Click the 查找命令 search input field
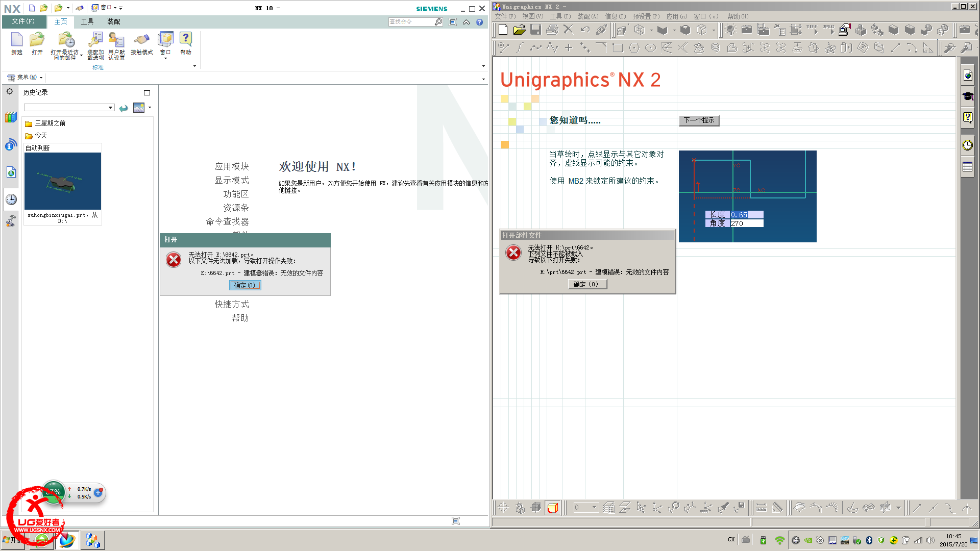The image size is (980, 551). coord(411,22)
